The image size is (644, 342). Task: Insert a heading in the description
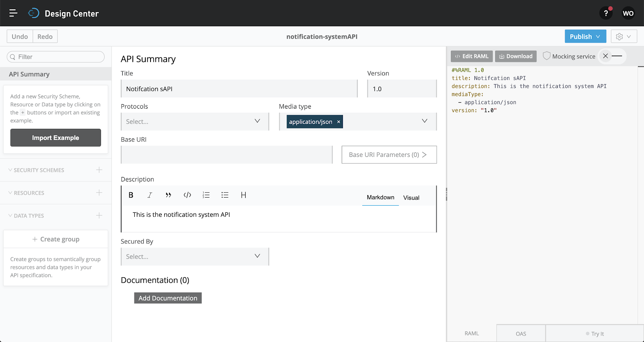pyautogui.click(x=244, y=195)
